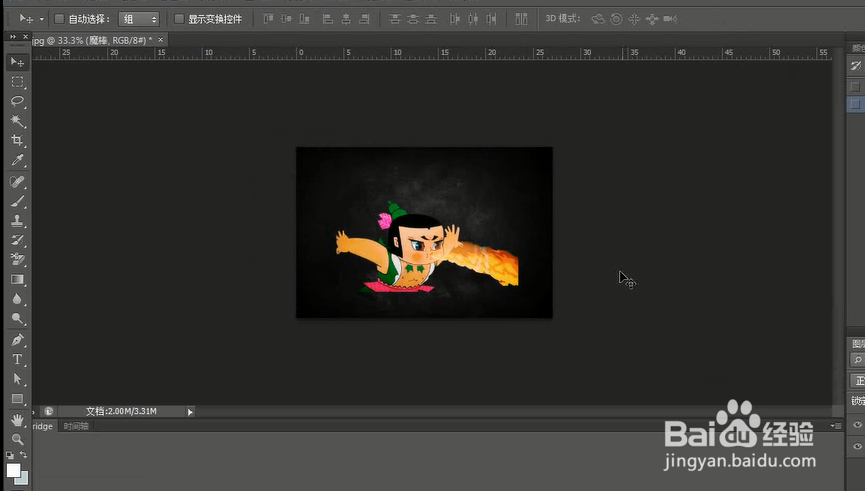This screenshot has height=491, width=865.
Task: Select the Hand tool
Action: pyautogui.click(x=17, y=420)
